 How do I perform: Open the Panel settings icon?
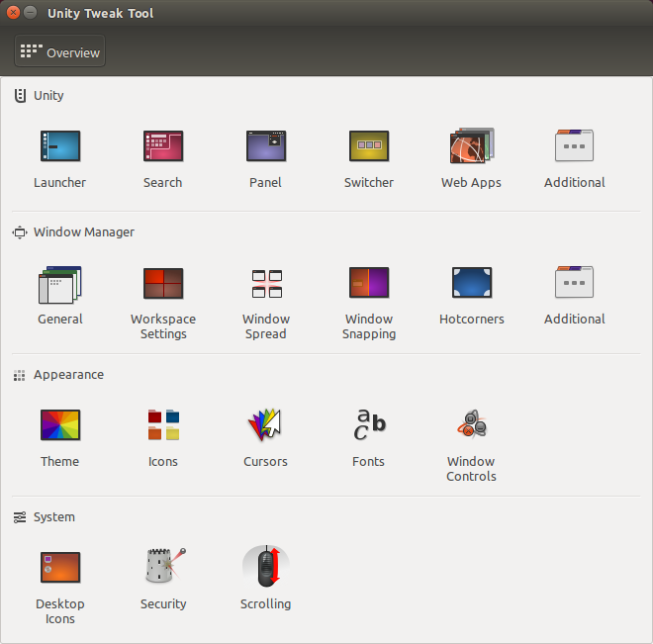pos(266,146)
